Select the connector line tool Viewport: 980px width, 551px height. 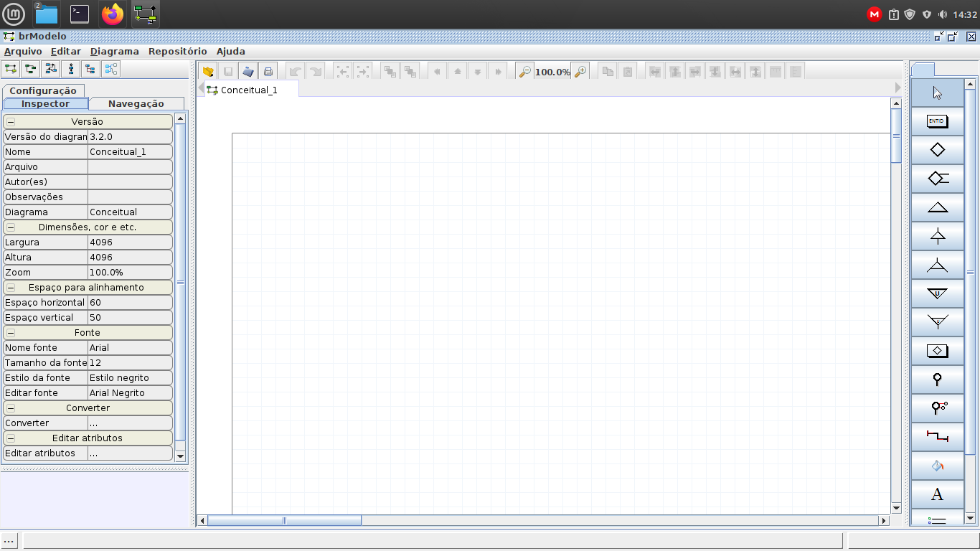[x=937, y=437]
